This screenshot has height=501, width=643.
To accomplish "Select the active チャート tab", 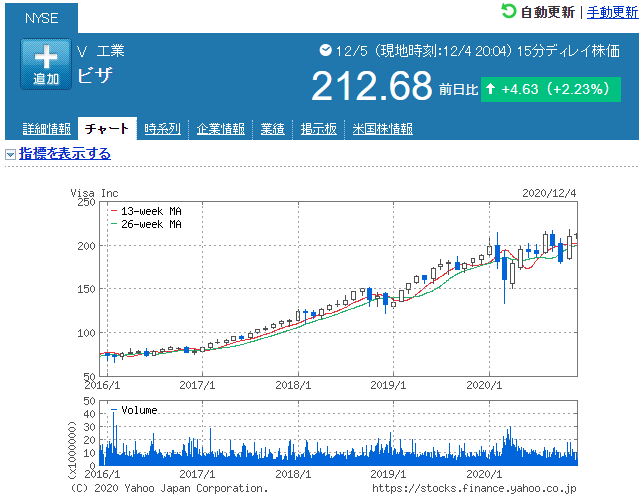I will tap(107, 128).
